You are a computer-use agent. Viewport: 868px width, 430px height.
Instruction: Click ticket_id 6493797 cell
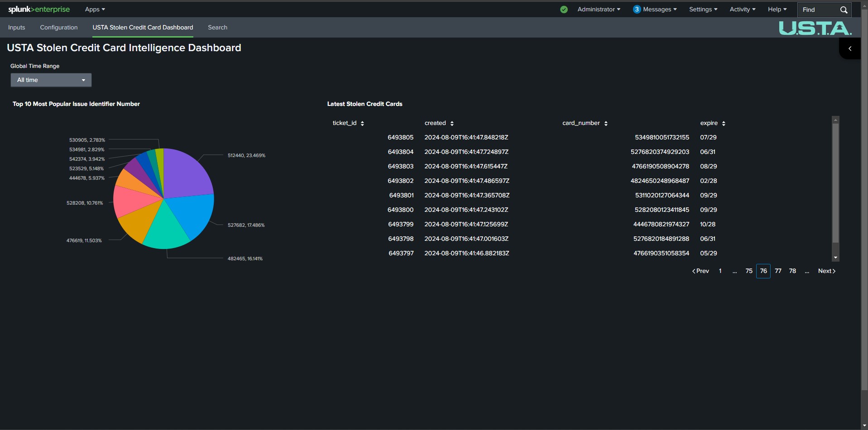(401, 253)
